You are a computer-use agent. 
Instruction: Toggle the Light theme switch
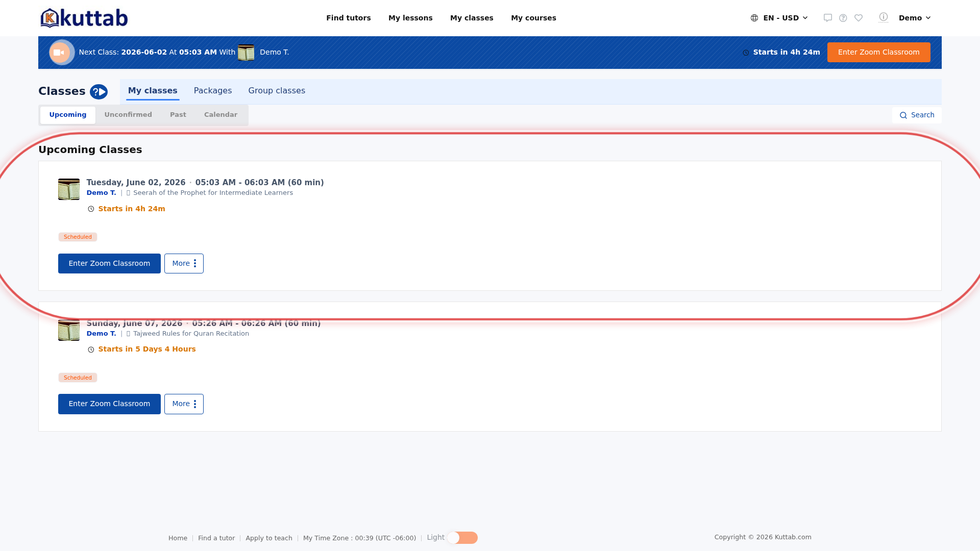462,538
